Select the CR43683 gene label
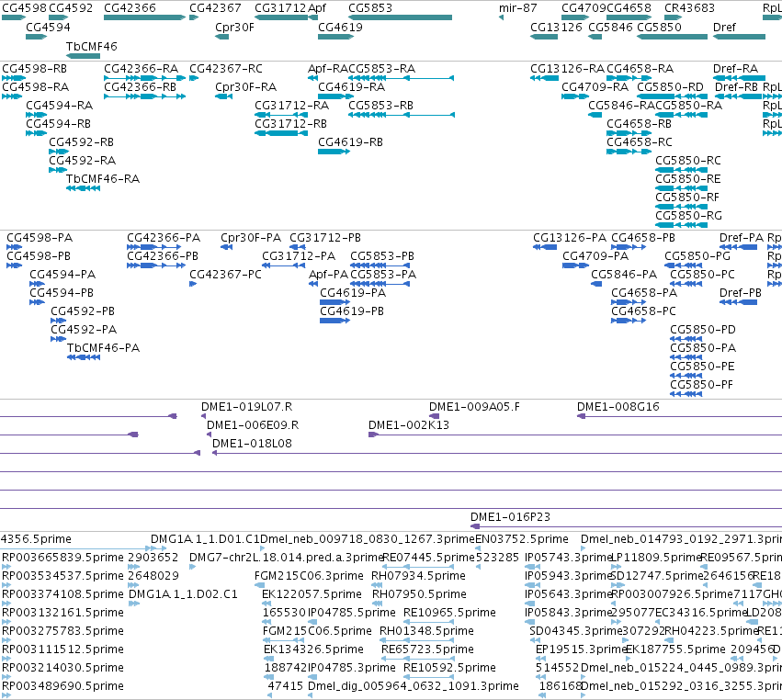This screenshot has width=782, height=700. tap(689, 8)
